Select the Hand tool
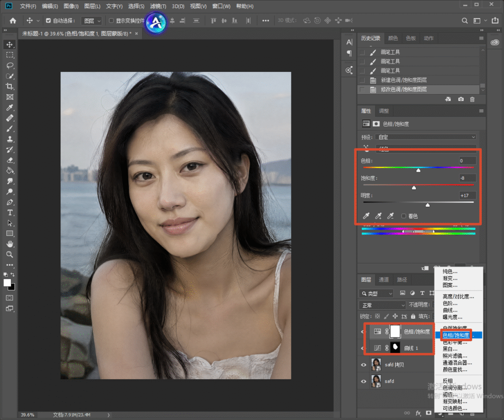The height and width of the screenshot is (420, 504). (10, 244)
